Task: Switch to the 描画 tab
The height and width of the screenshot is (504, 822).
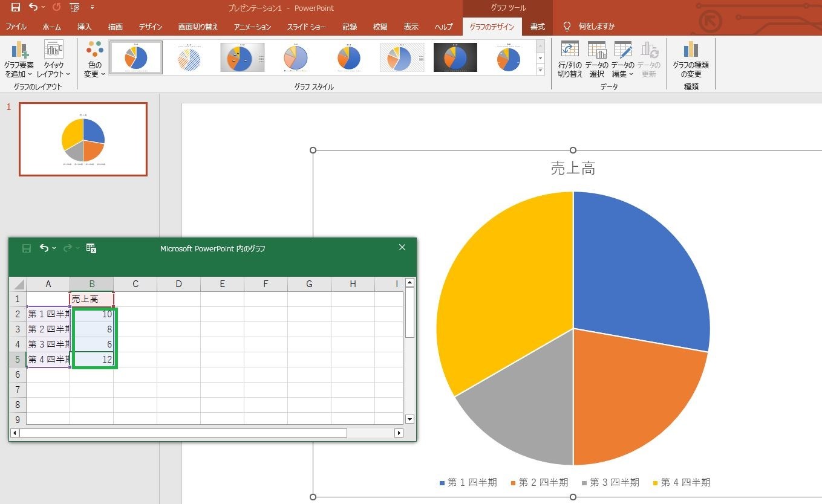Action: pos(116,27)
